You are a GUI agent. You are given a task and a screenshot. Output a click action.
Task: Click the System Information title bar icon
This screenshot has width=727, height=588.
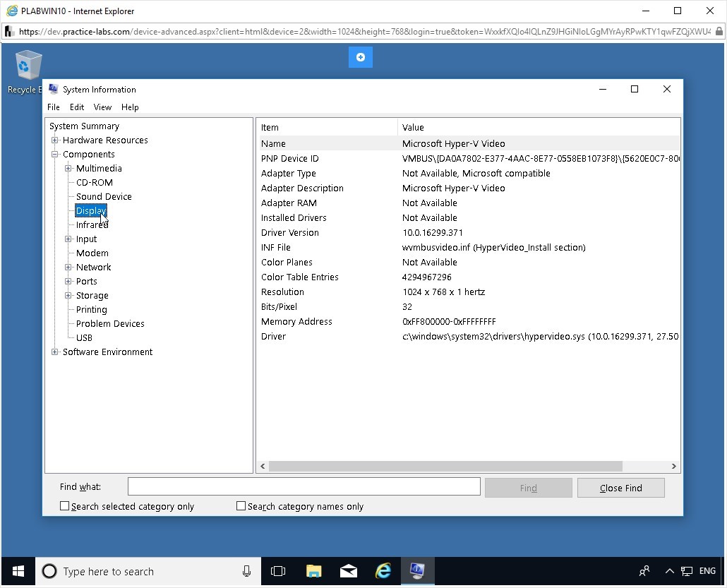tap(54, 89)
